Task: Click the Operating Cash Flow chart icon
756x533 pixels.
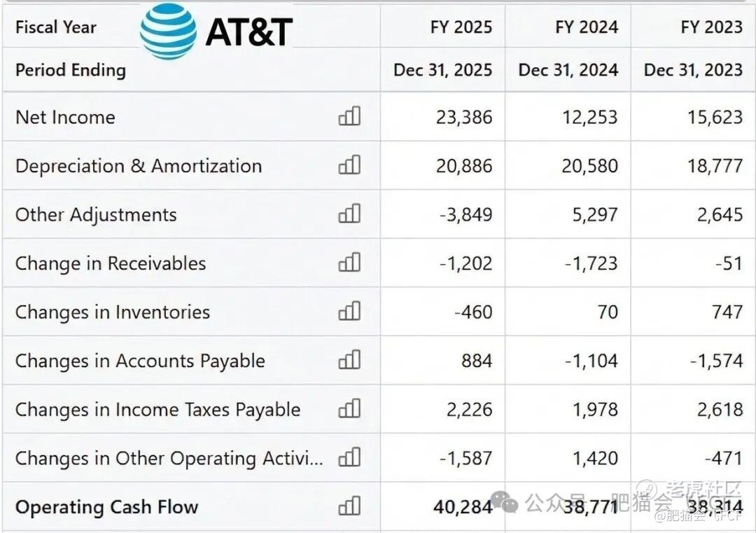Action: click(349, 506)
